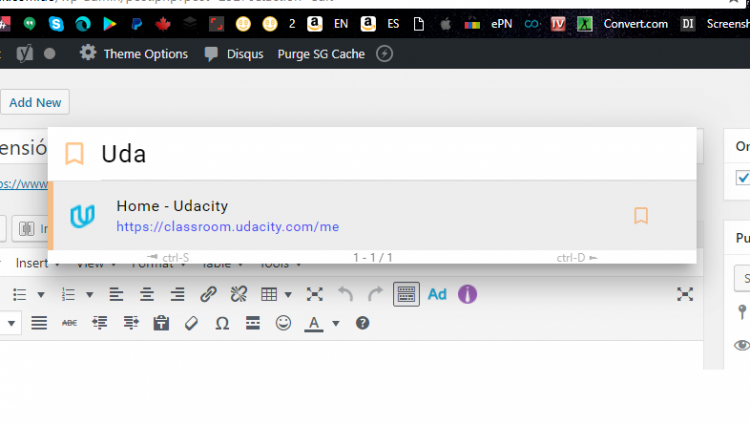750x425 pixels.
Task: Toggle distraction-free mode at toolbar right
Action: click(x=685, y=294)
